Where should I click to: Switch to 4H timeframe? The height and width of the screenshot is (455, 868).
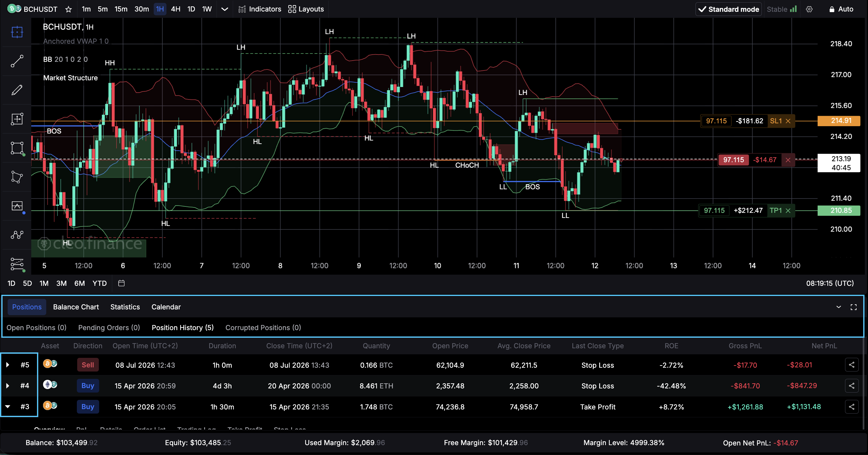pos(176,9)
